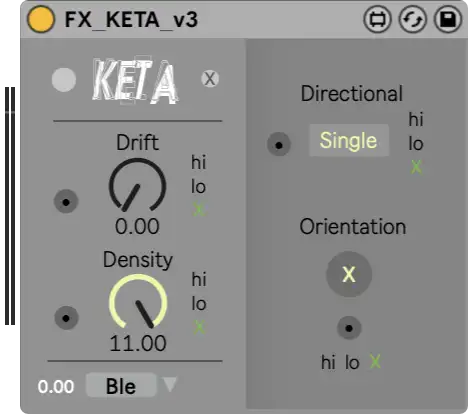Click the Drift value 0.00
Screen dimensions: 468x414
137,227
